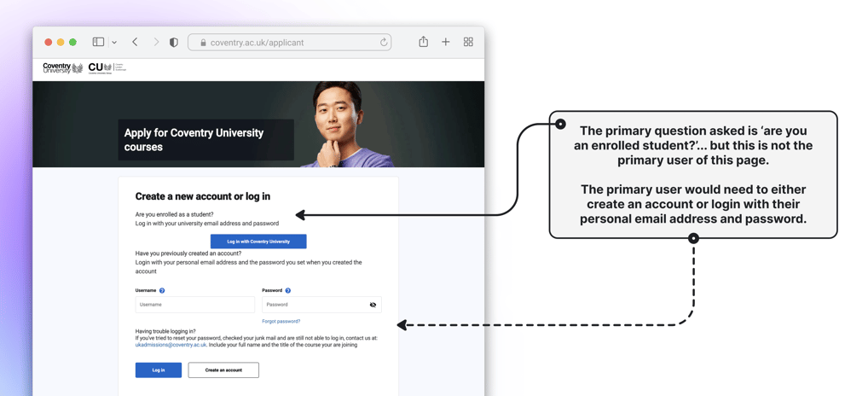
Task: Maximize the window with the green button
Action: 72,42
